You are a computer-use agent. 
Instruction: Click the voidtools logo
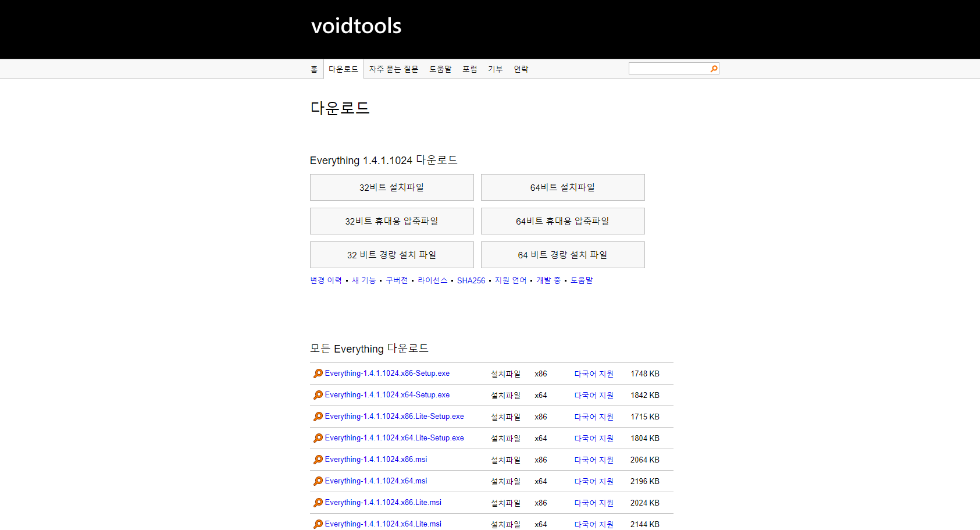coord(356,26)
